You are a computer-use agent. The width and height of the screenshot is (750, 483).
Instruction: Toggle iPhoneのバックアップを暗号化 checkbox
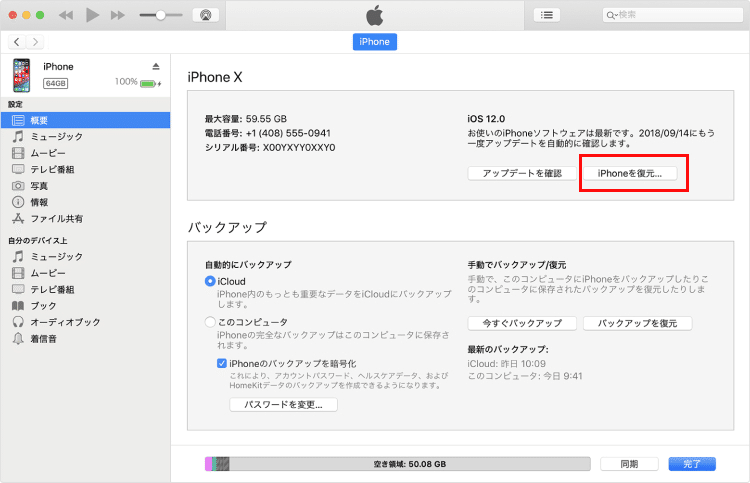click(x=221, y=363)
